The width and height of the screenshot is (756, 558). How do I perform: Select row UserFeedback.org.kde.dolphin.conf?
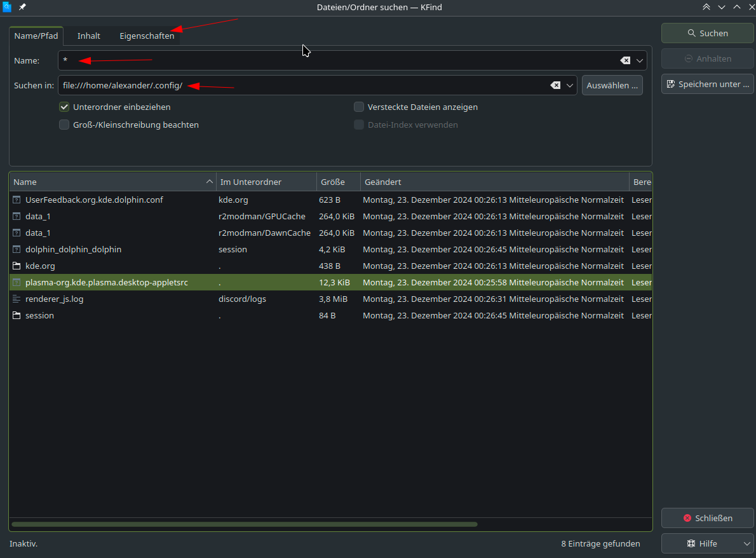330,200
